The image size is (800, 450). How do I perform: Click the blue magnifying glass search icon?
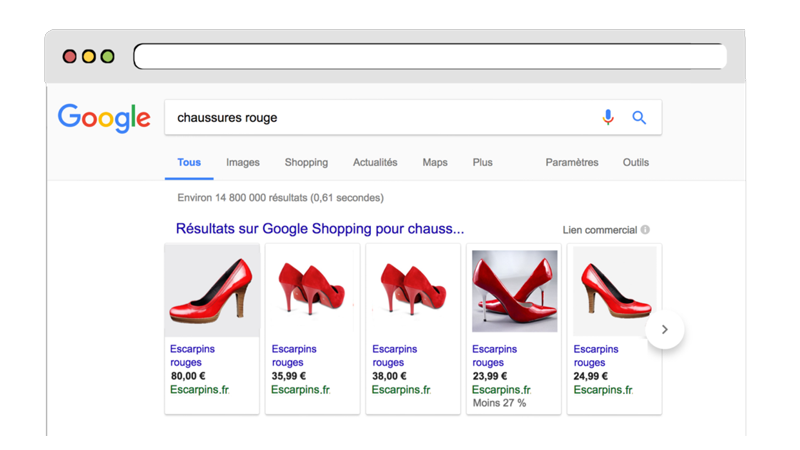point(639,118)
